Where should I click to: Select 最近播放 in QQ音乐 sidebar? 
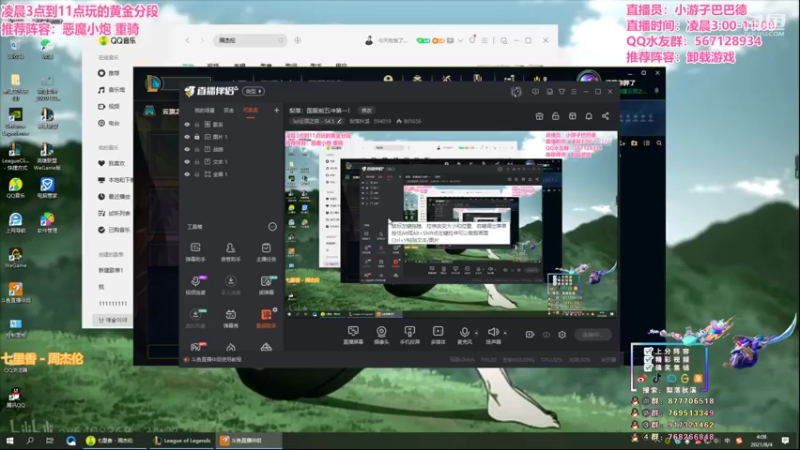pyautogui.click(x=114, y=196)
